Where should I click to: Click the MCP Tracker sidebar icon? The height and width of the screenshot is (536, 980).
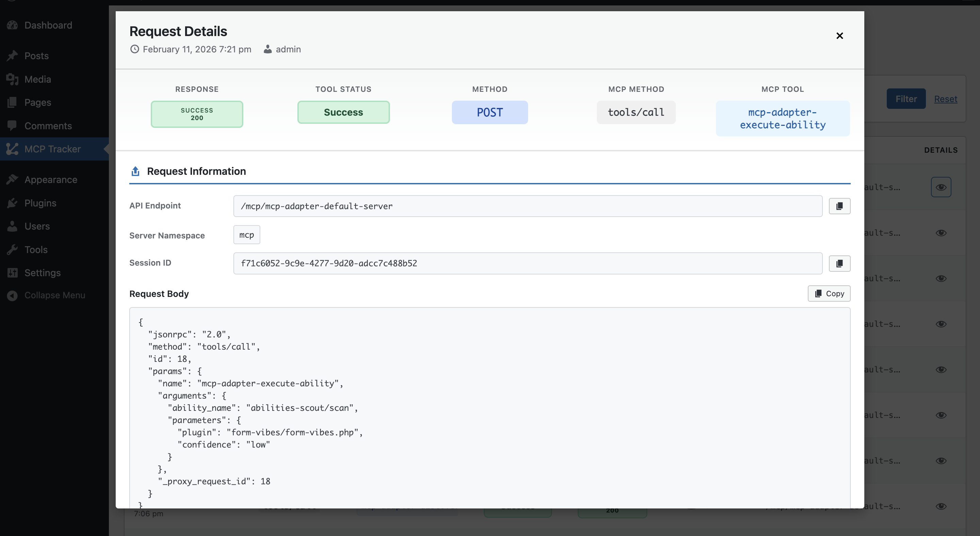pos(13,149)
